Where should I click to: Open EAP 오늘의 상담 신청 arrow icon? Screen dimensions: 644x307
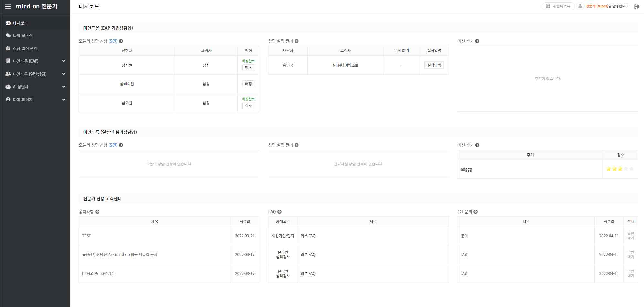click(121, 41)
